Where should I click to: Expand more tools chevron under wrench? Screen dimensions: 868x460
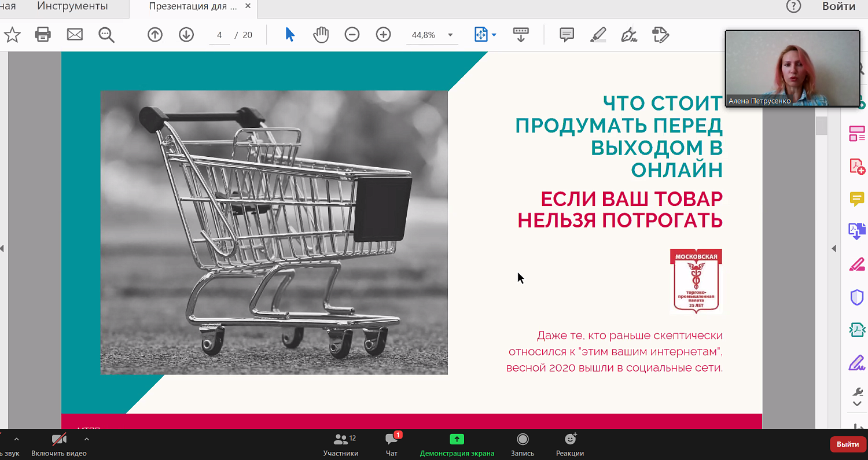tap(858, 403)
